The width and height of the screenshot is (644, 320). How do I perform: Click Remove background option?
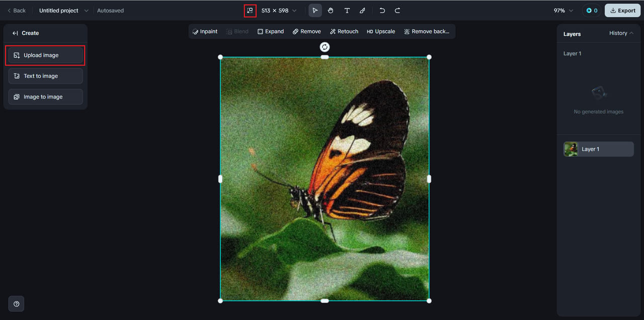click(427, 31)
